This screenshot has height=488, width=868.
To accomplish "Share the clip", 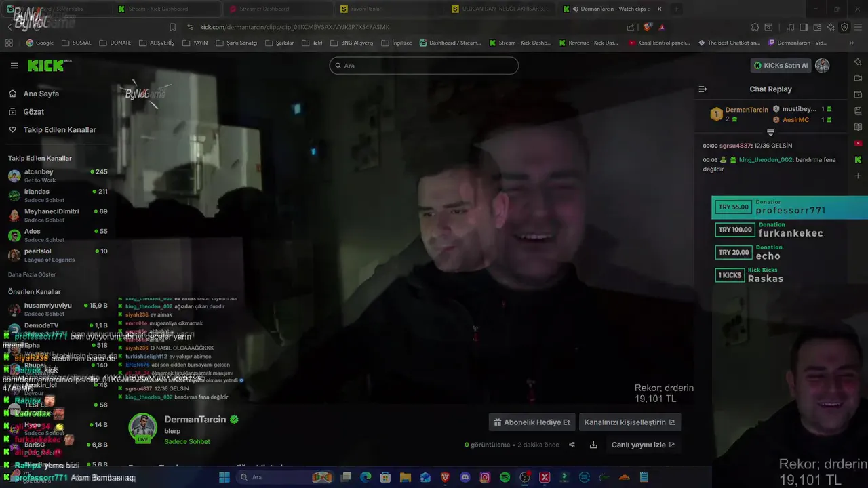I will (x=572, y=445).
